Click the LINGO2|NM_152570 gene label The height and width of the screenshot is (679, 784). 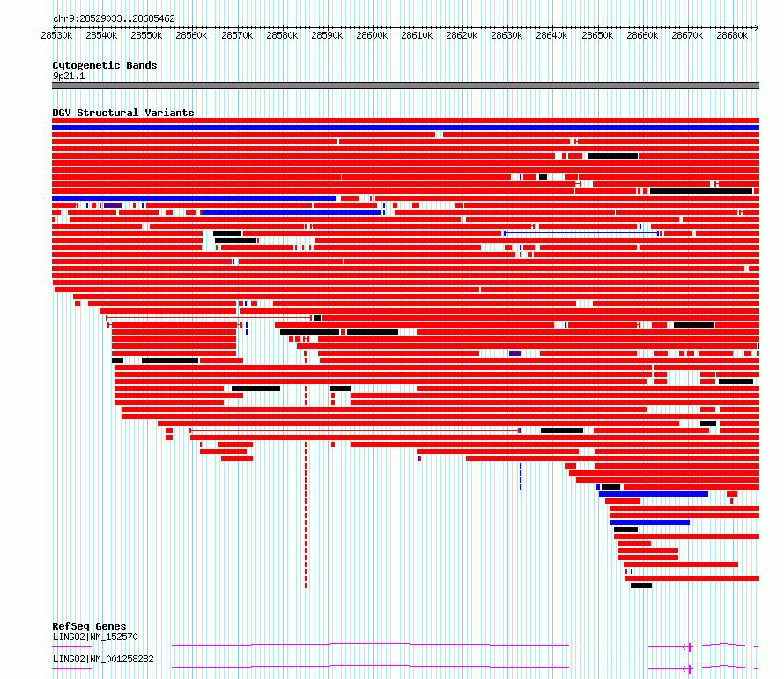[95, 637]
